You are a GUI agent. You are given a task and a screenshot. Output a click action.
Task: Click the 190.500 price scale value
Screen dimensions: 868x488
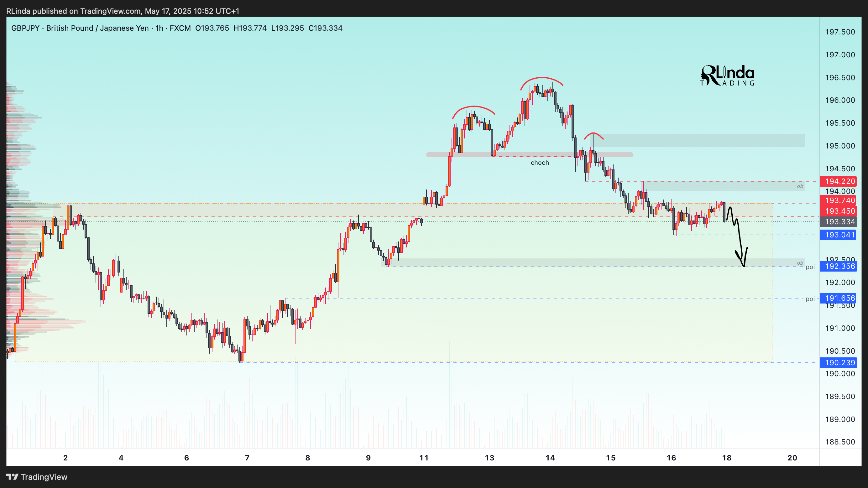(840, 351)
